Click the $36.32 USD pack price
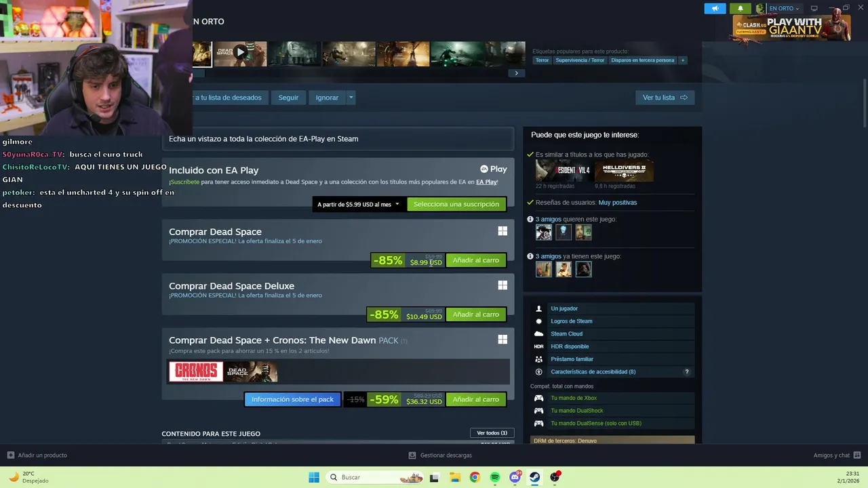The width and height of the screenshot is (868, 488). [x=424, y=401]
